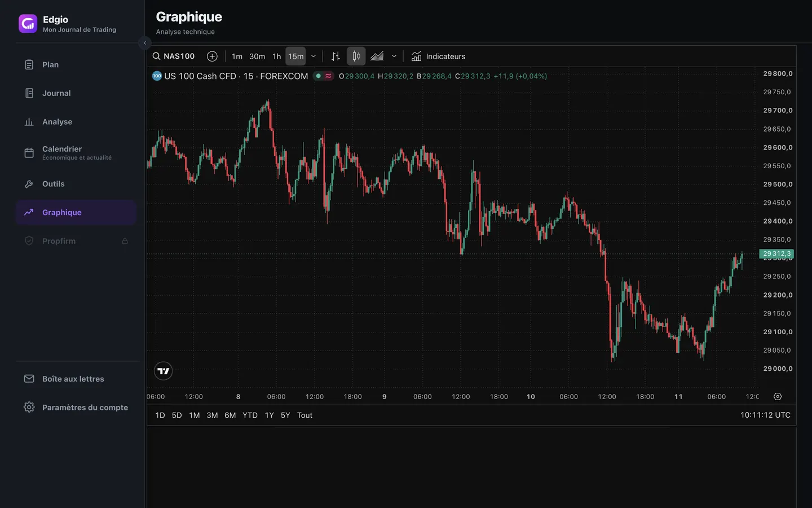The image size is (812, 508).
Task: Click the locked Propfirm entry
Action: (x=76, y=241)
